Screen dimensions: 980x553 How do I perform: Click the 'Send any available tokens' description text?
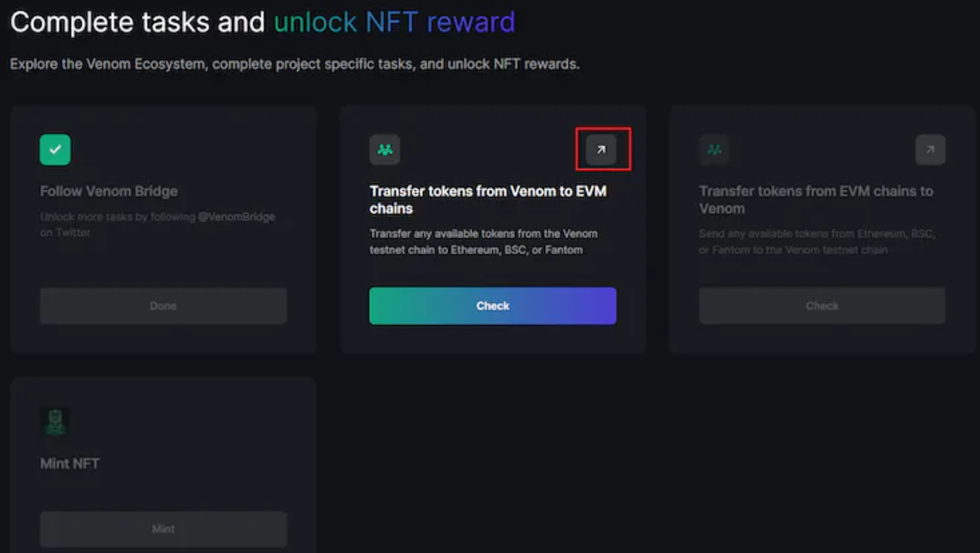[x=817, y=242]
